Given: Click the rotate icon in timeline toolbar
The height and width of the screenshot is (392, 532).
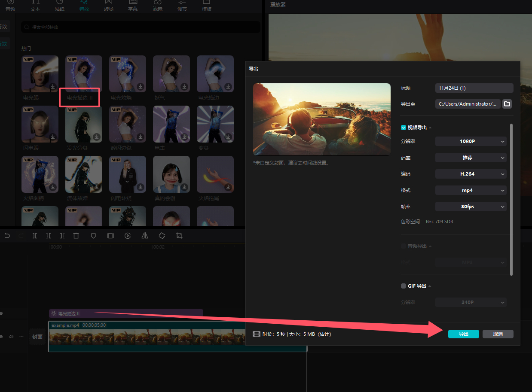Looking at the screenshot, I should [x=162, y=236].
